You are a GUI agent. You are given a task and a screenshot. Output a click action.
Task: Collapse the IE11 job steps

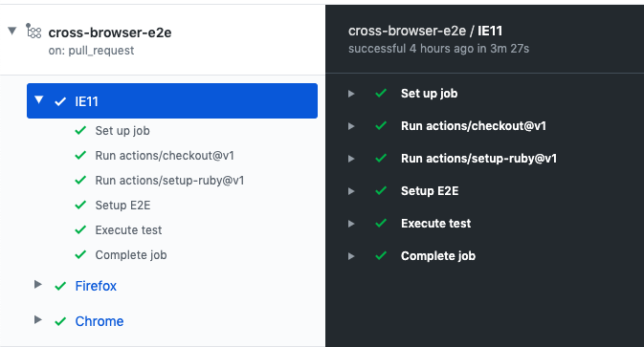38,99
